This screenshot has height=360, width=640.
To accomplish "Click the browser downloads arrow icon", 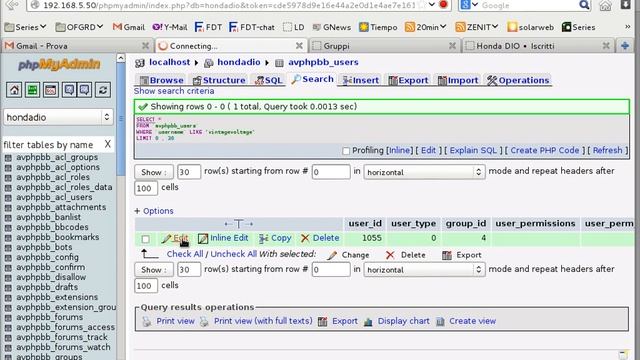I will tap(625, 5).
